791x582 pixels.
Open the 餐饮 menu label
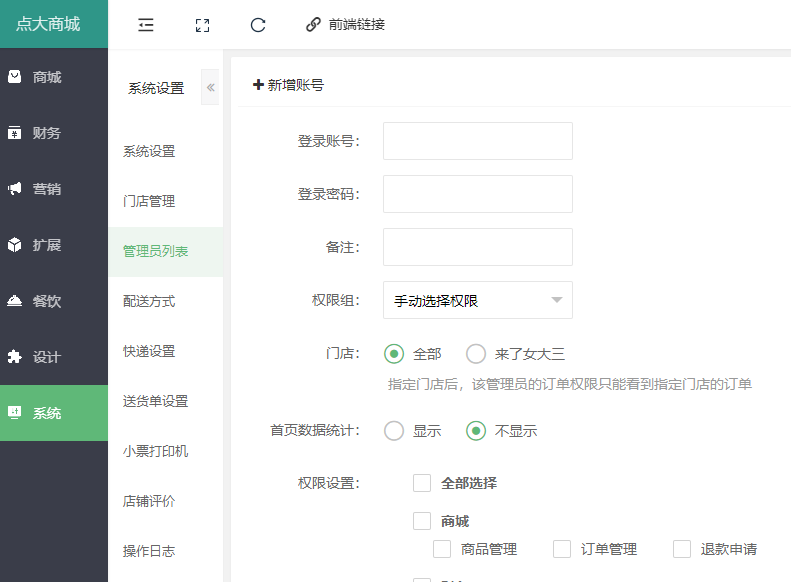click(47, 301)
